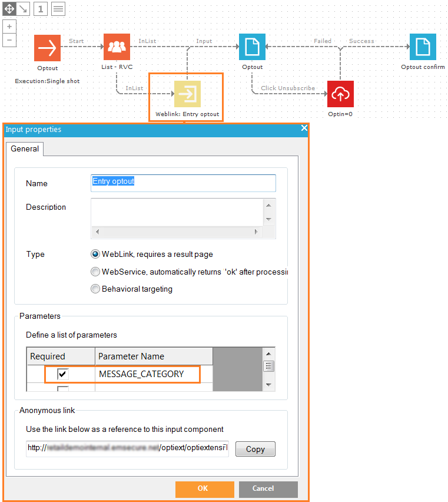448x502 pixels.
Task: Select the blue Optout page node
Action: tap(252, 47)
